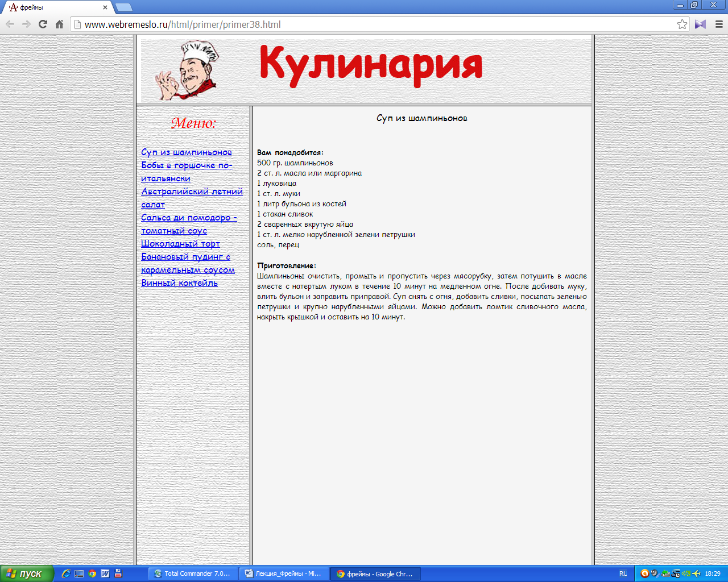This screenshot has width=728, height=582.
Task: Click the RU language indicator
Action: (623, 573)
